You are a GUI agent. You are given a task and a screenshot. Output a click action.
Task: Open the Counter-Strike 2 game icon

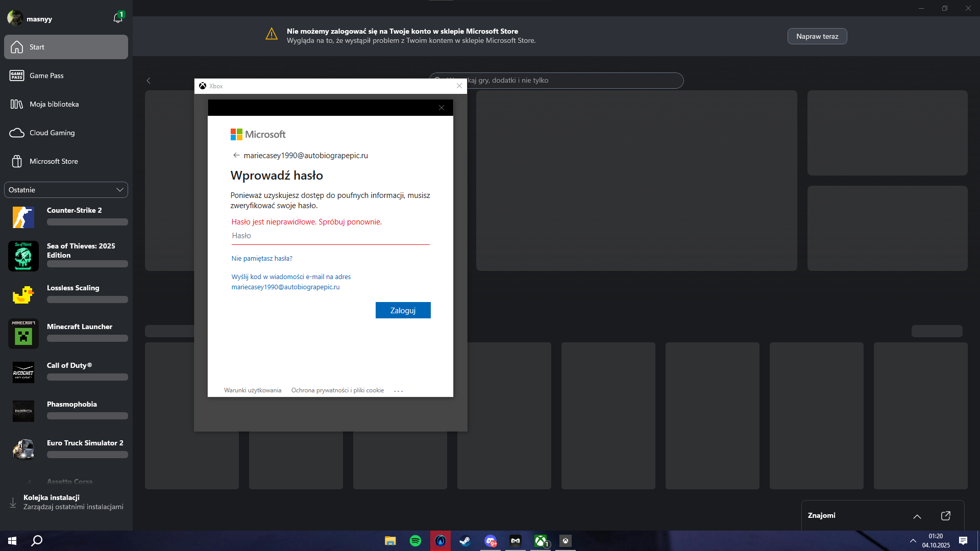[23, 217]
